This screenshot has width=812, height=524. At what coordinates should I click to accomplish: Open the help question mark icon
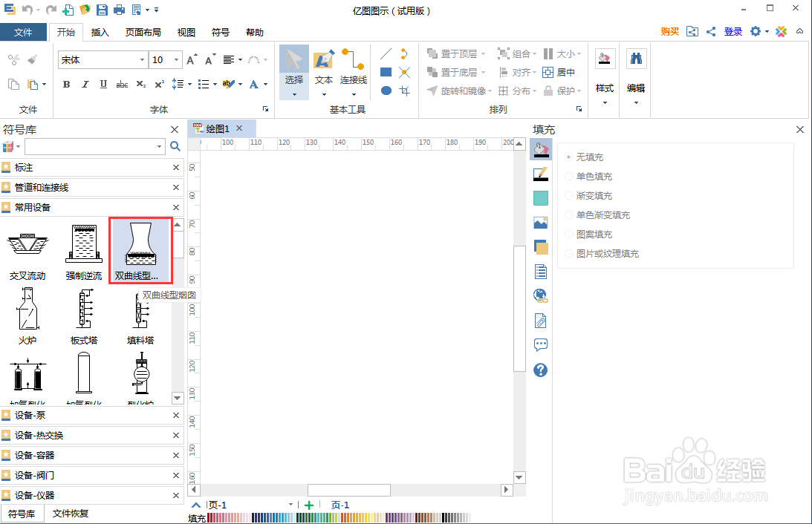pos(541,370)
